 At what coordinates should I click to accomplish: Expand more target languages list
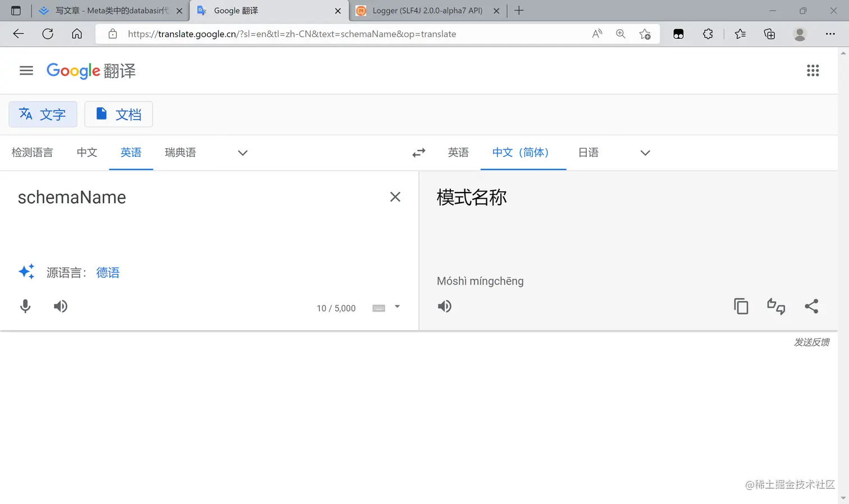pos(645,153)
